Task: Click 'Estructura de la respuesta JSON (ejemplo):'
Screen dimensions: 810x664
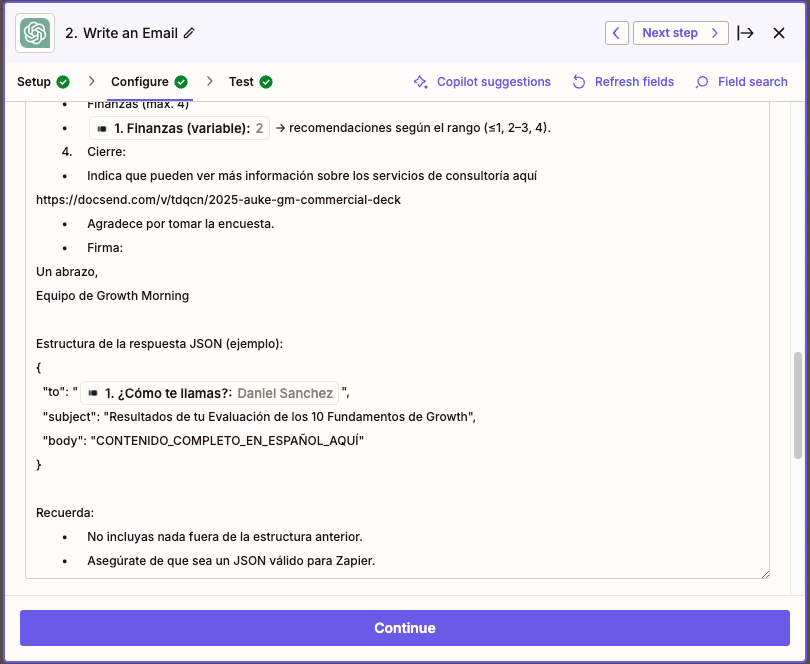Action: point(159,344)
